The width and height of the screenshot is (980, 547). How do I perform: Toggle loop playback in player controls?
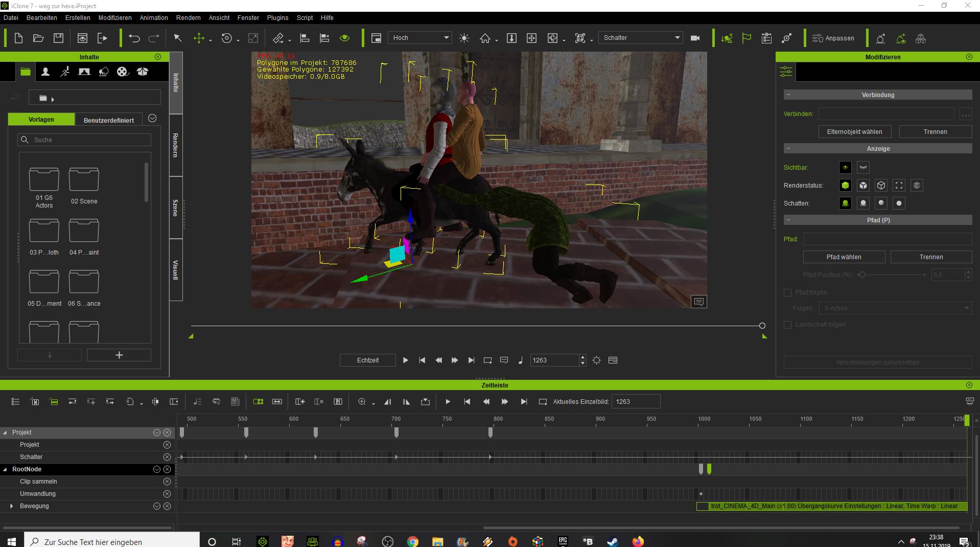click(487, 360)
